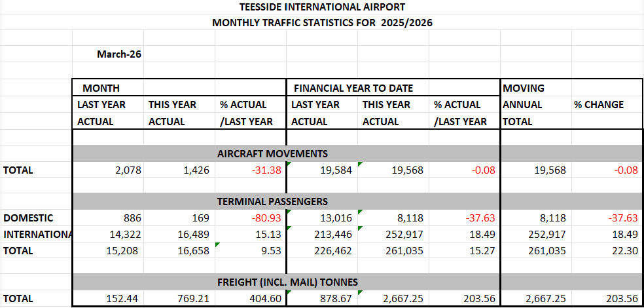The image size is (644, 308).
Task: Select the cell showing 19,584
Action: [322, 170]
